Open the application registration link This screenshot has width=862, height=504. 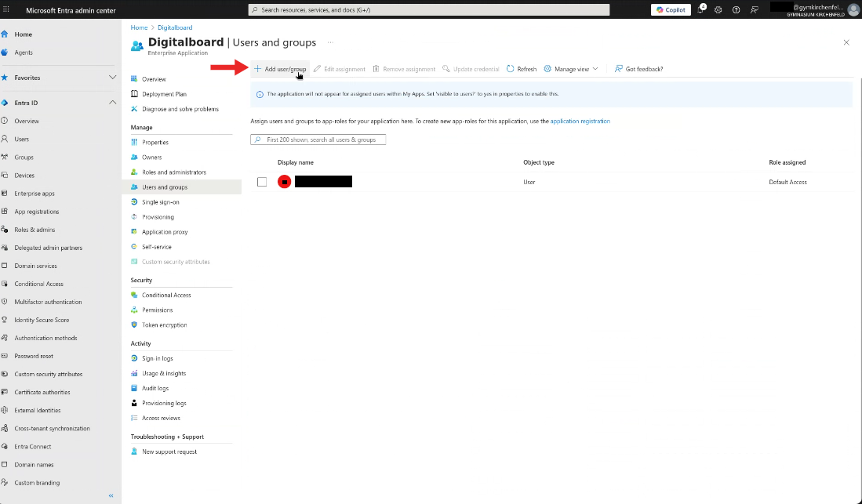coord(582,121)
